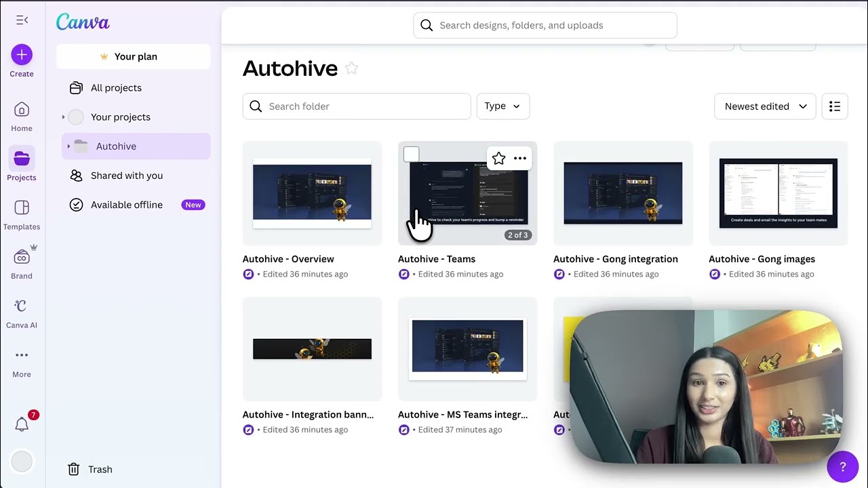Click the Autohive - Overview title
Screen dimensions: 868x488
click(x=288, y=259)
